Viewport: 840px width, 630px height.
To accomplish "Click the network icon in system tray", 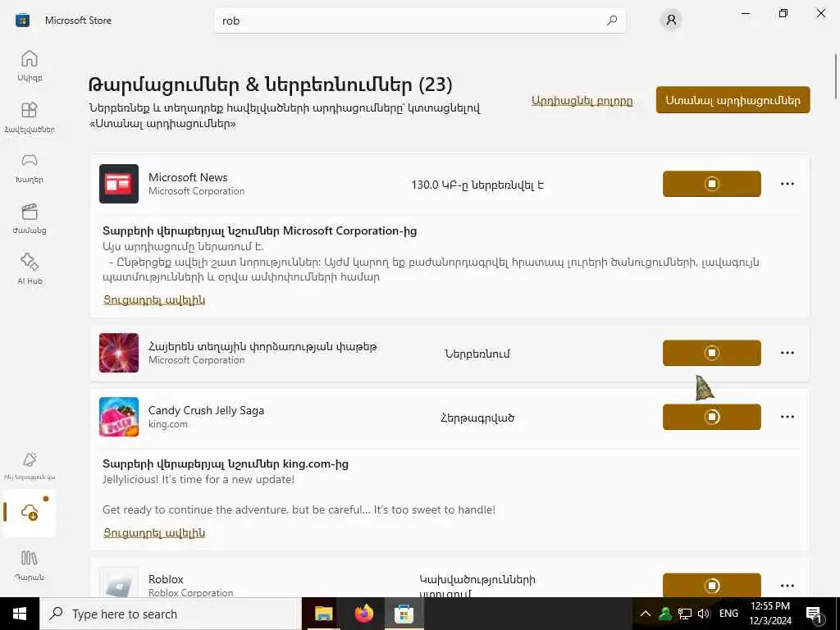I will (685, 614).
